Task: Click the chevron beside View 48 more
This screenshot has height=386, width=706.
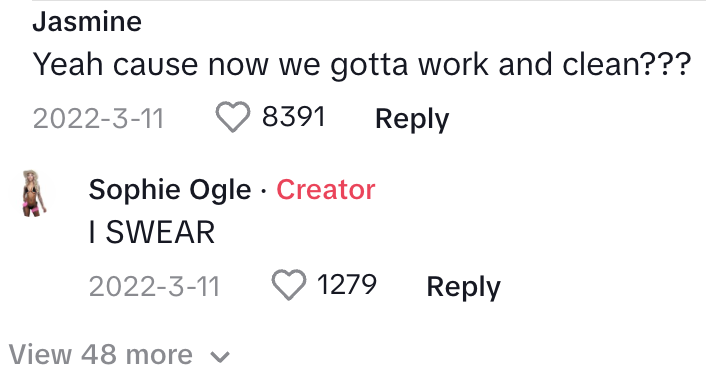Action: [220, 357]
